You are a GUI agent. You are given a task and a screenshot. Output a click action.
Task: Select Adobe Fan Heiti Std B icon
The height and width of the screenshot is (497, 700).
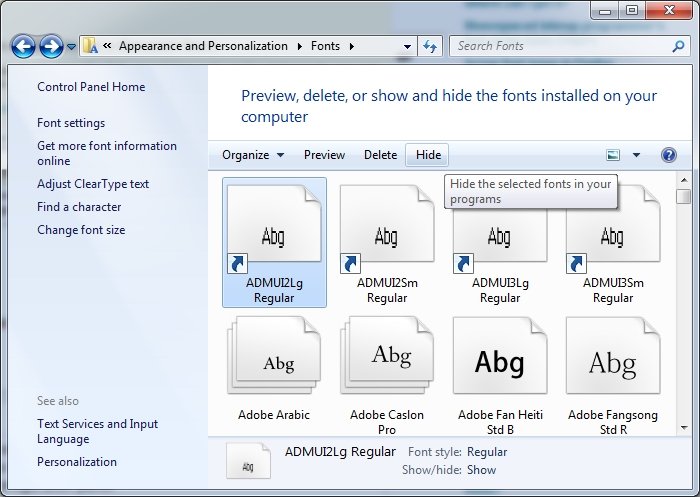(500, 355)
